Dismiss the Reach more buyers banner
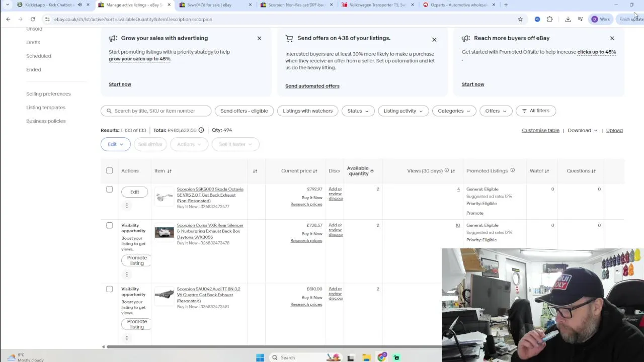Screen dimensions: 644x362 point(612,38)
